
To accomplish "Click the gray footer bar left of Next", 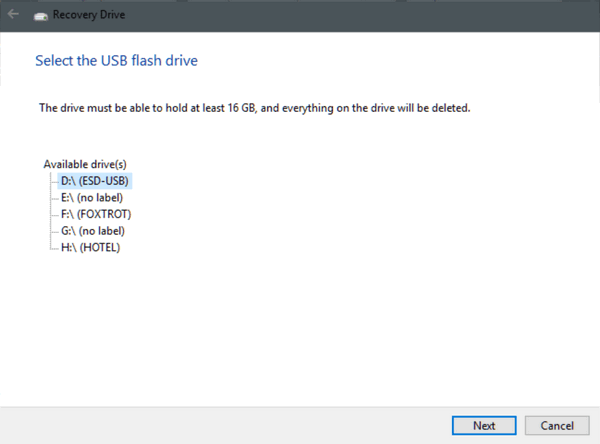I will point(226,426).
